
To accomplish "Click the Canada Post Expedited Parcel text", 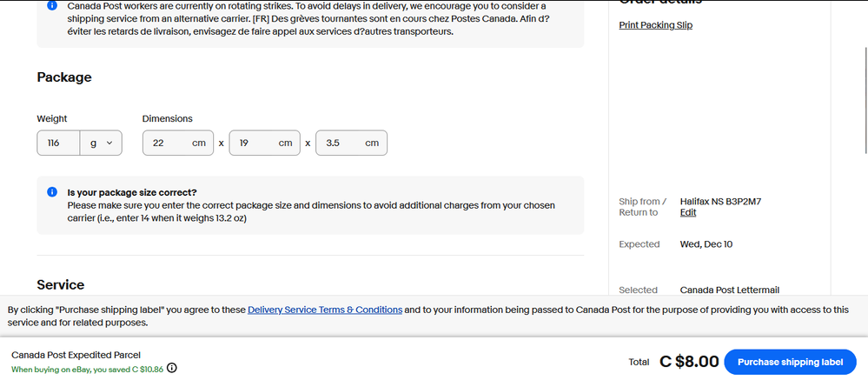I will point(76,355).
